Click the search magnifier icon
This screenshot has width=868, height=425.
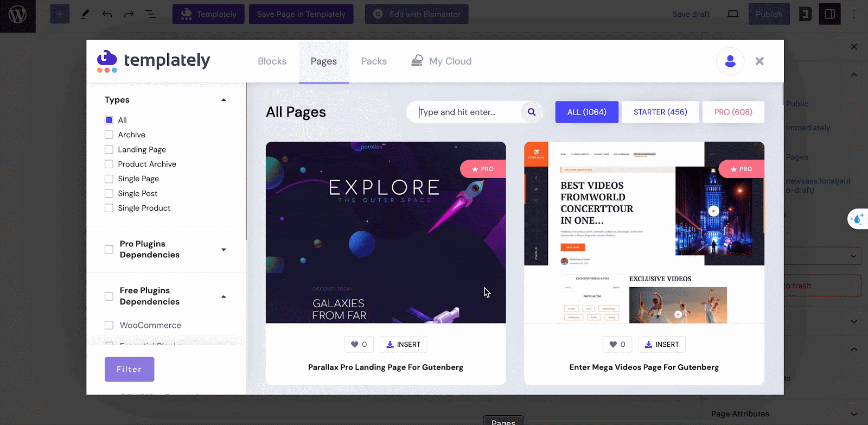532,112
